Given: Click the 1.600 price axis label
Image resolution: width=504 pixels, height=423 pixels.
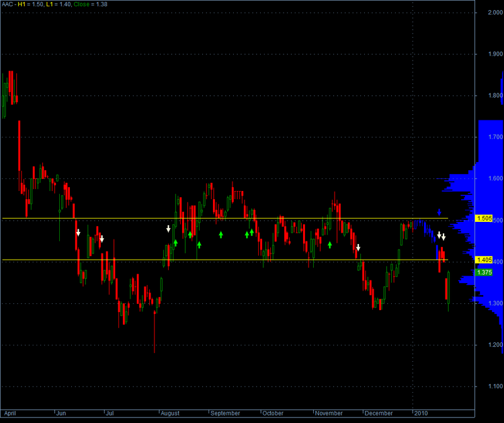Looking at the screenshot, I should pyautogui.click(x=495, y=178).
